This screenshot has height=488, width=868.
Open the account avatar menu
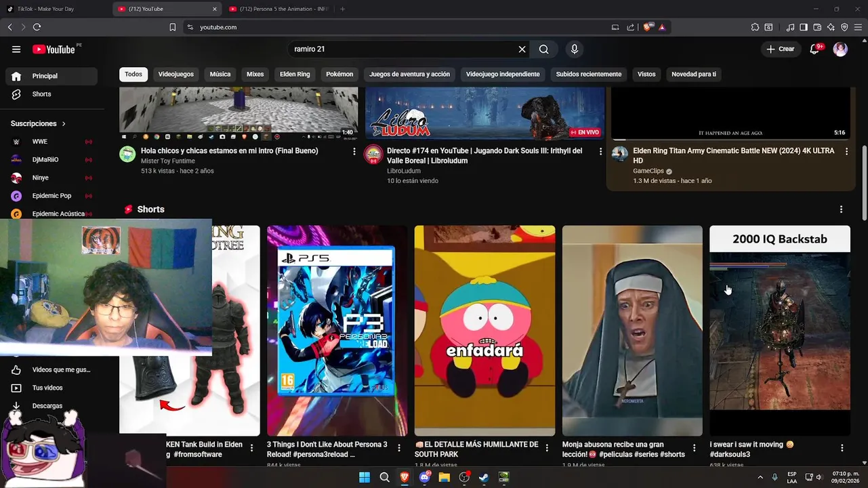click(840, 49)
